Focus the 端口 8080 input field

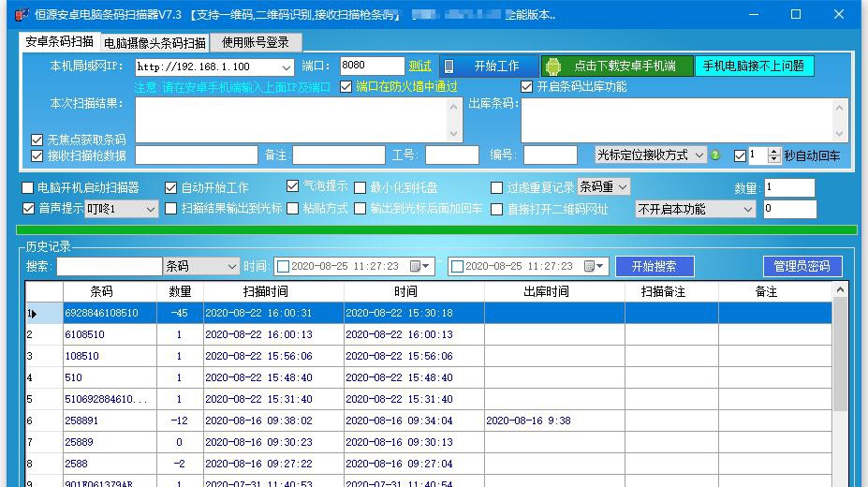(372, 66)
